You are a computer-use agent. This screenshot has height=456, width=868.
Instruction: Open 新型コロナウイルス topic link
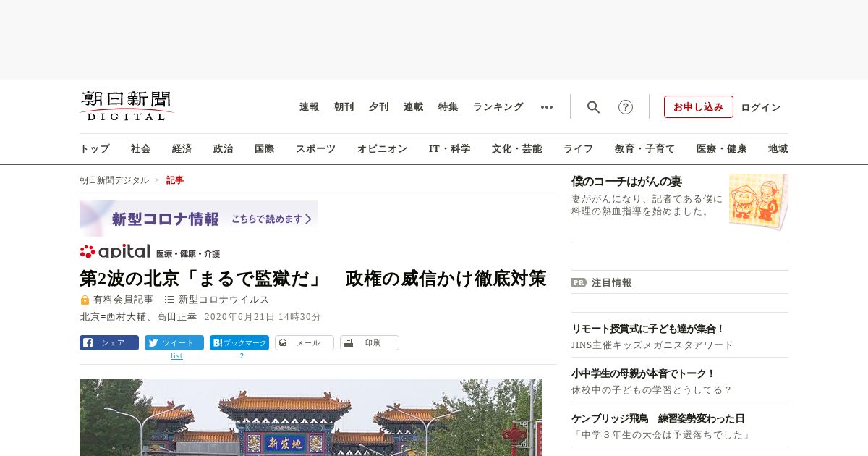224,300
